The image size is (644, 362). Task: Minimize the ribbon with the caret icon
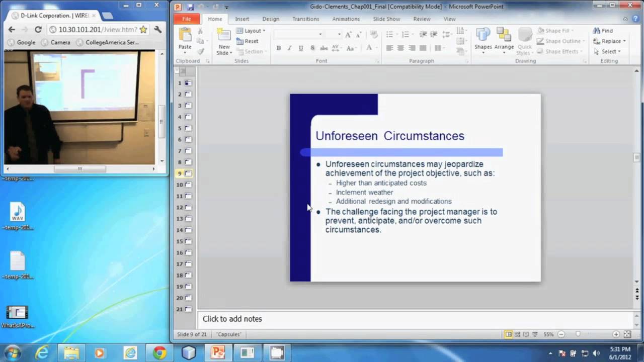point(626,19)
